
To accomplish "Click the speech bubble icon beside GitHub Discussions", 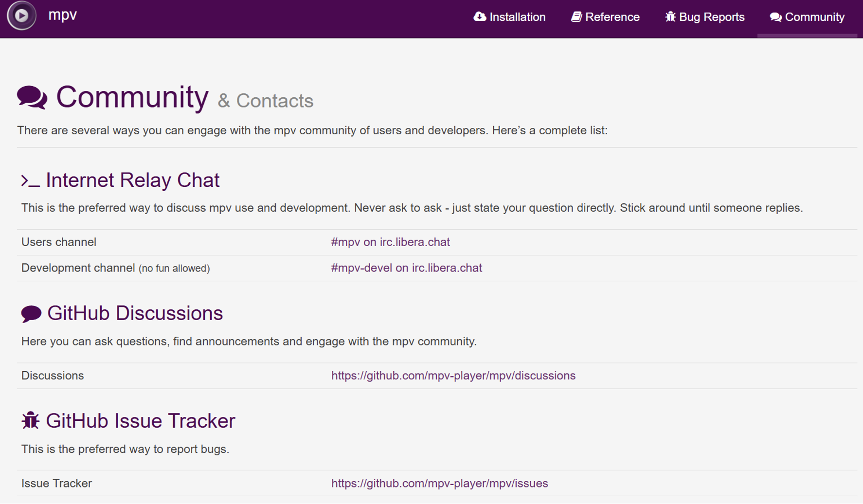I will coord(31,314).
